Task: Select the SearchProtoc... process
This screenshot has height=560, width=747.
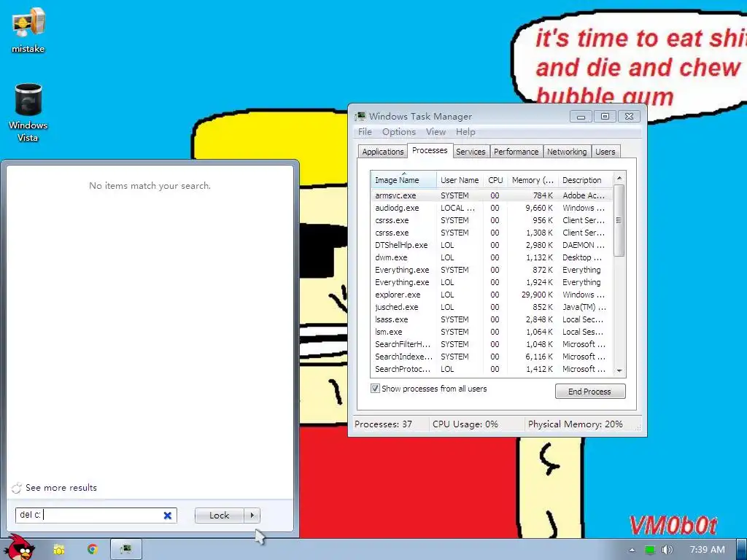Action: (x=492, y=369)
